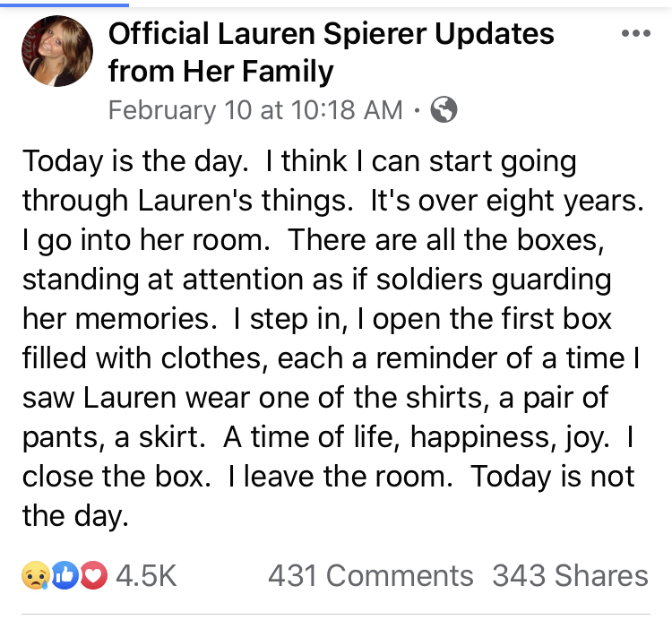Click the blue thumbs-up Like reaction icon
Screen dimensions: 672x620
(x=65, y=575)
